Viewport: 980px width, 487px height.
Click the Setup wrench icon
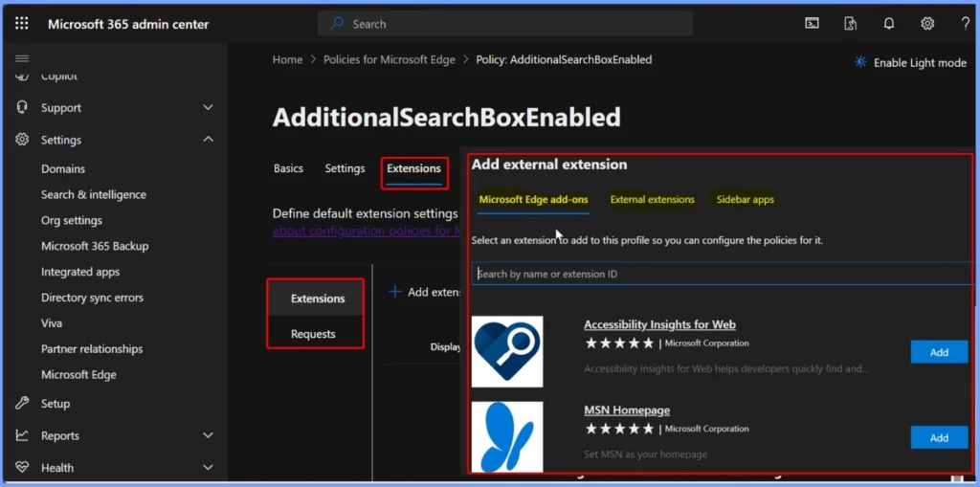coord(22,403)
